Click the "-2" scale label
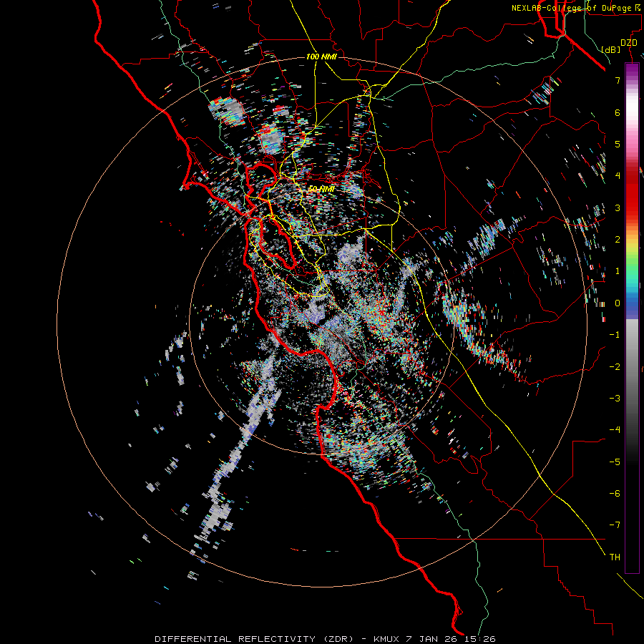 click(615, 366)
